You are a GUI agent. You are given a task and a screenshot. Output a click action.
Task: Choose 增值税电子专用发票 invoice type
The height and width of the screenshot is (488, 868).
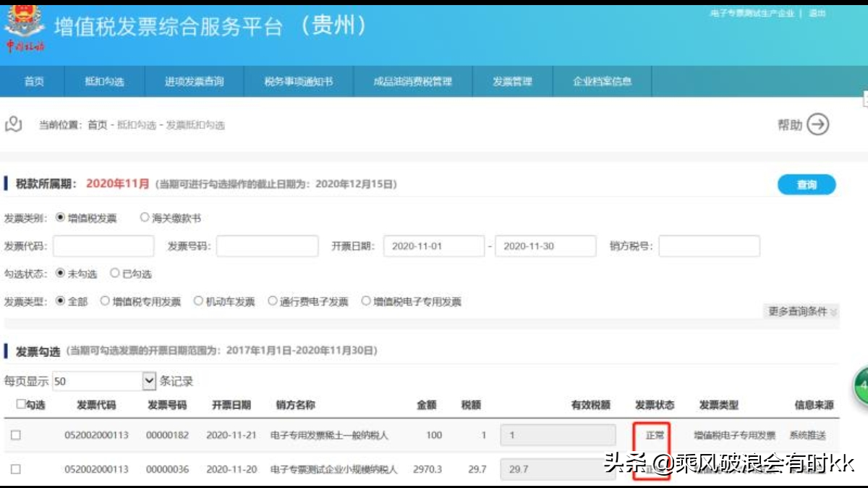pos(367,300)
